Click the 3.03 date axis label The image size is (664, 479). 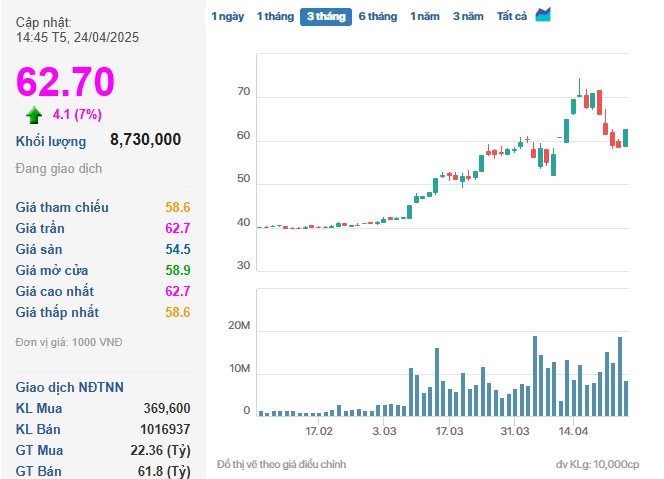click(384, 431)
